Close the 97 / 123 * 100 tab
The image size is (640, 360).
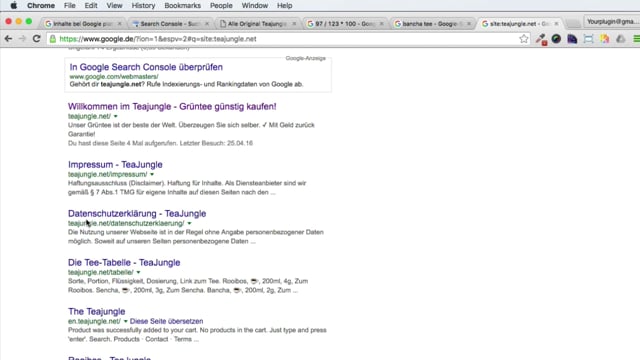(x=381, y=24)
